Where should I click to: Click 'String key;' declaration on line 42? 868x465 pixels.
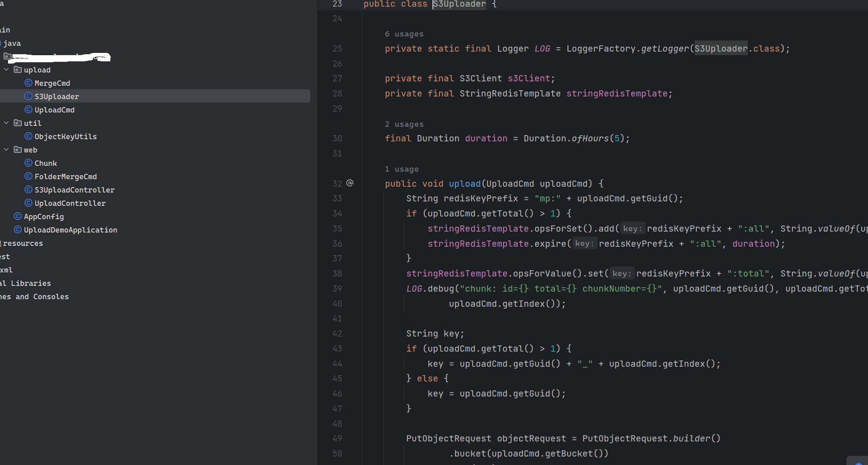pos(435,334)
